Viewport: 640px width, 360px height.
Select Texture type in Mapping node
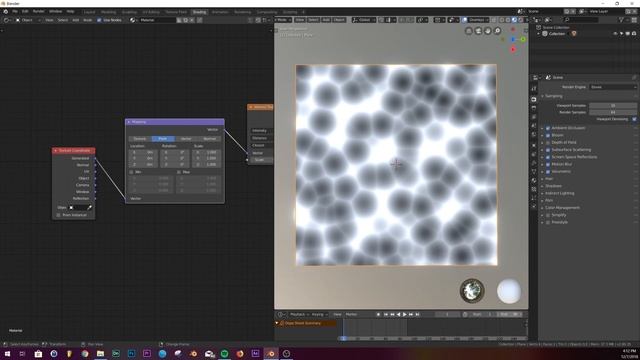pos(140,139)
